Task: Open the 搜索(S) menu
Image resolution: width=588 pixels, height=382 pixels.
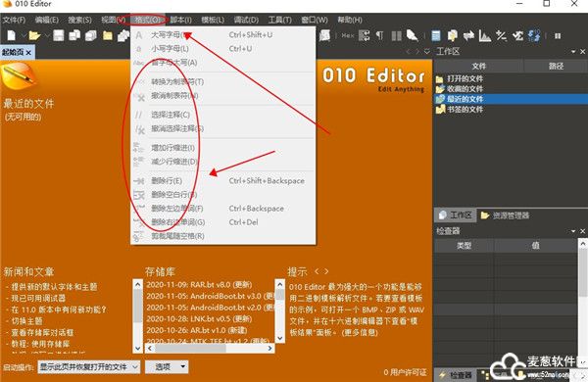Action: tap(79, 20)
